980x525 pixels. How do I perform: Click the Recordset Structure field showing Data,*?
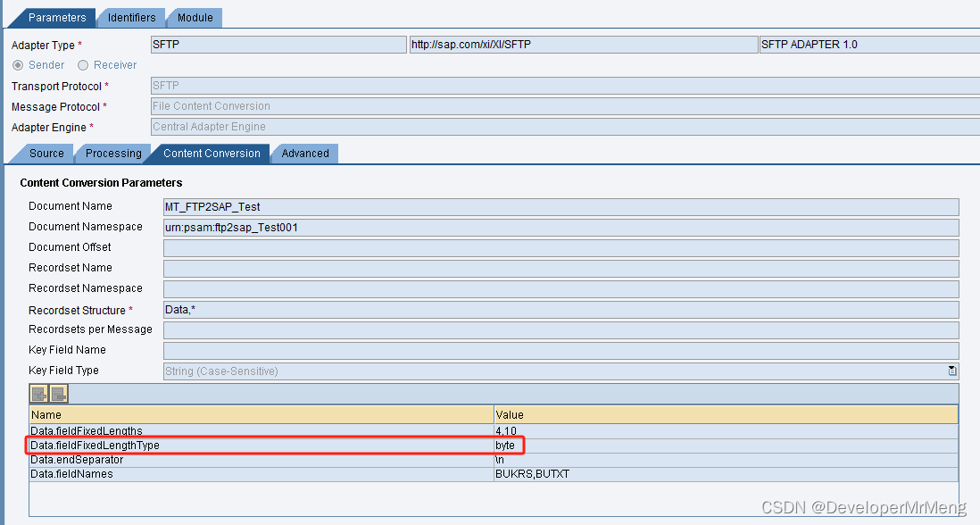[x=357, y=309]
